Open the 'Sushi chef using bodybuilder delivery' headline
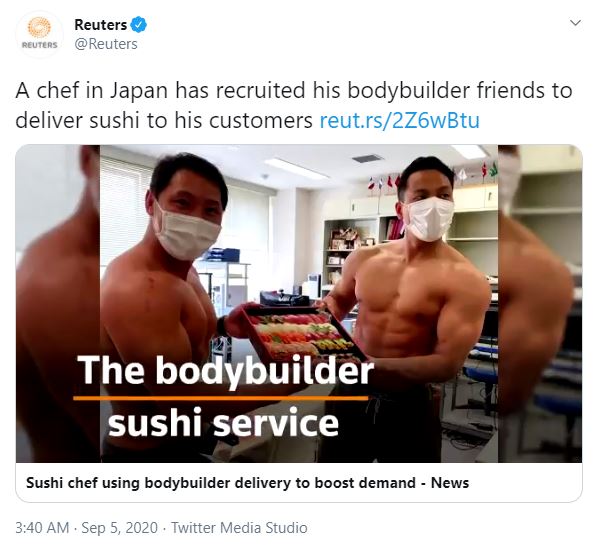Image resolution: width=595 pixels, height=550 pixels. click(247, 483)
